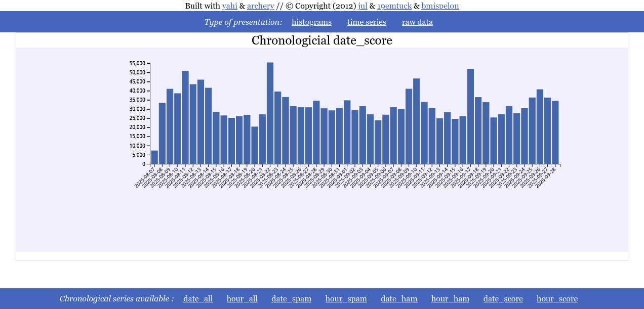This screenshot has width=644, height=309.
Task: Show the raw data presentation
Action: (417, 22)
